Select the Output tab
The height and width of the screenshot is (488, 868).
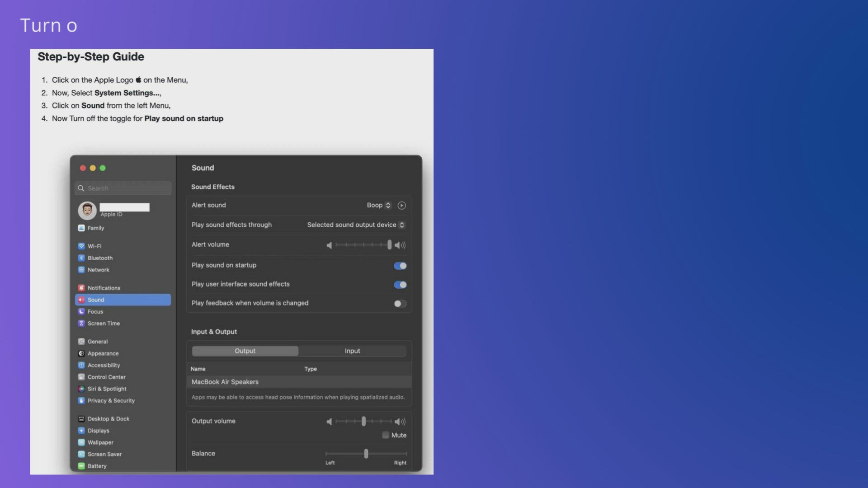coord(245,351)
